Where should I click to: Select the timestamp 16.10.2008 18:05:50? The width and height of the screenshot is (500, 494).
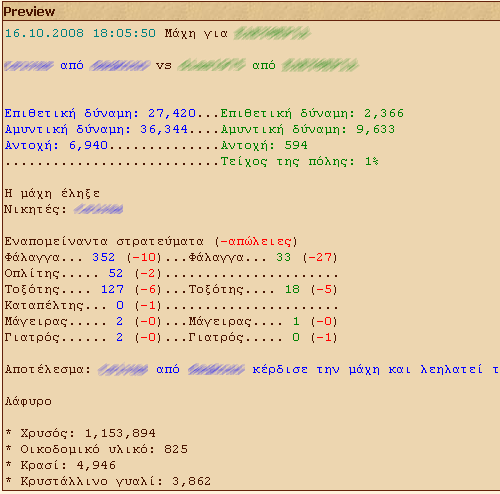coord(80,33)
